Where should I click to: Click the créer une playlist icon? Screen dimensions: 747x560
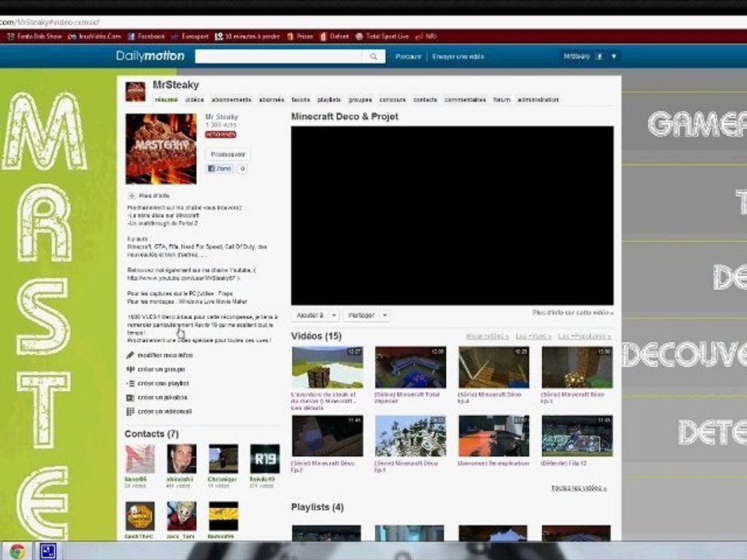pos(130,383)
